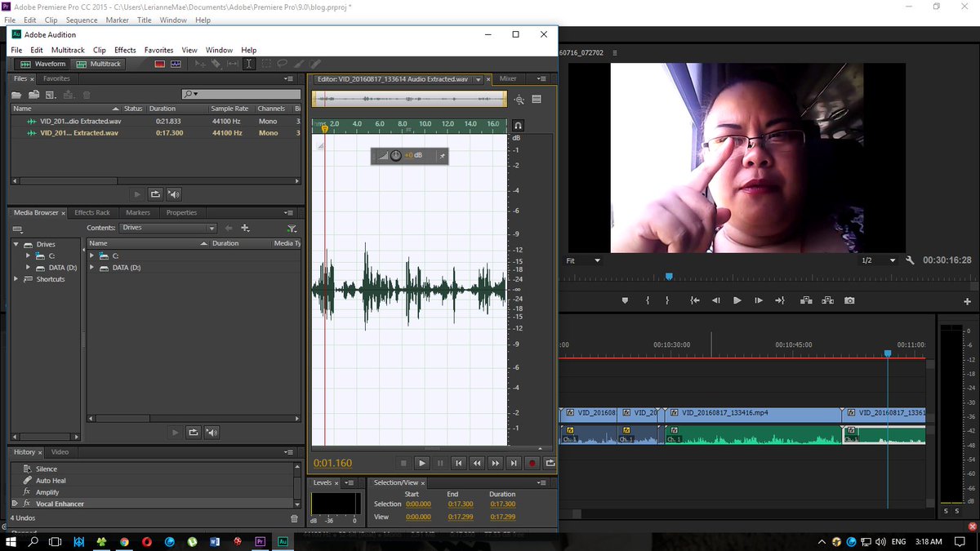Open the editor file name dropdown
The width and height of the screenshot is (980, 551).
tap(479, 80)
